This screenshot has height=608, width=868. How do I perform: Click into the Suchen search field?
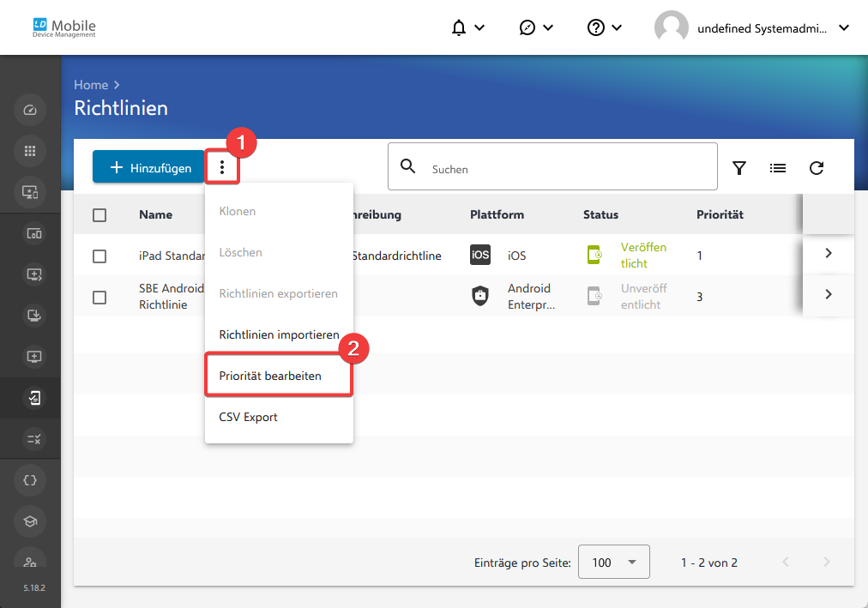tap(552, 166)
